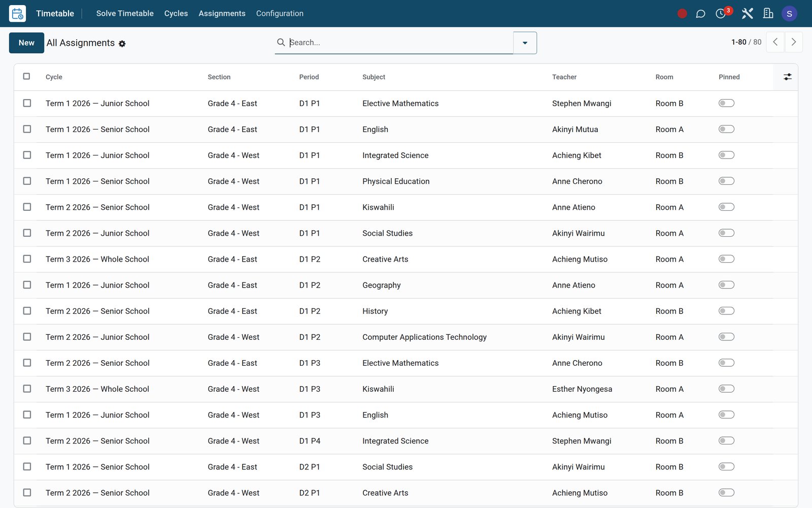The width and height of the screenshot is (812, 508).
Task: Sort by Section column header
Action: [219, 77]
